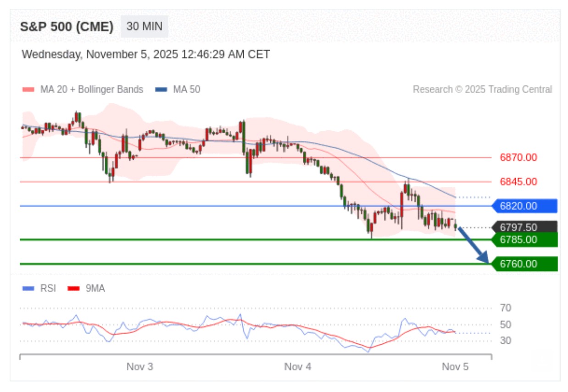568x392 pixels.
Task: Click the red 9MA legend swatch
Action: (73, 288)
